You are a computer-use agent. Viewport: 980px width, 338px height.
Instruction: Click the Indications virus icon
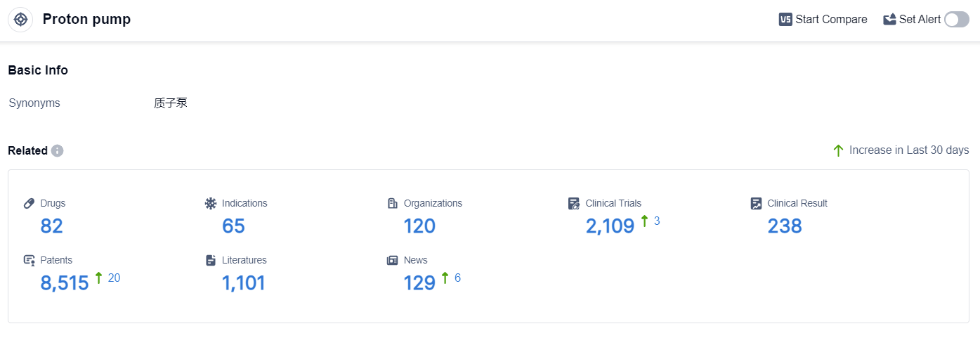click(210, 203)
